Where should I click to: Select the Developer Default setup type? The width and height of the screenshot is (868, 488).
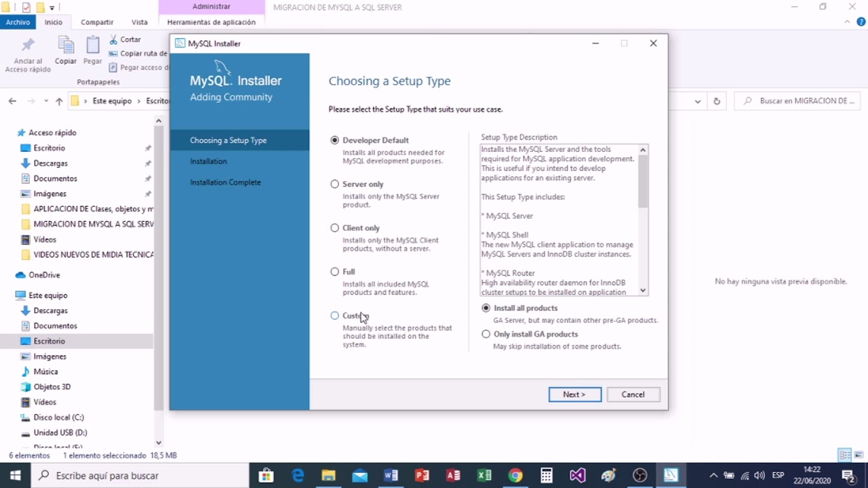click(x=334, y=140)
